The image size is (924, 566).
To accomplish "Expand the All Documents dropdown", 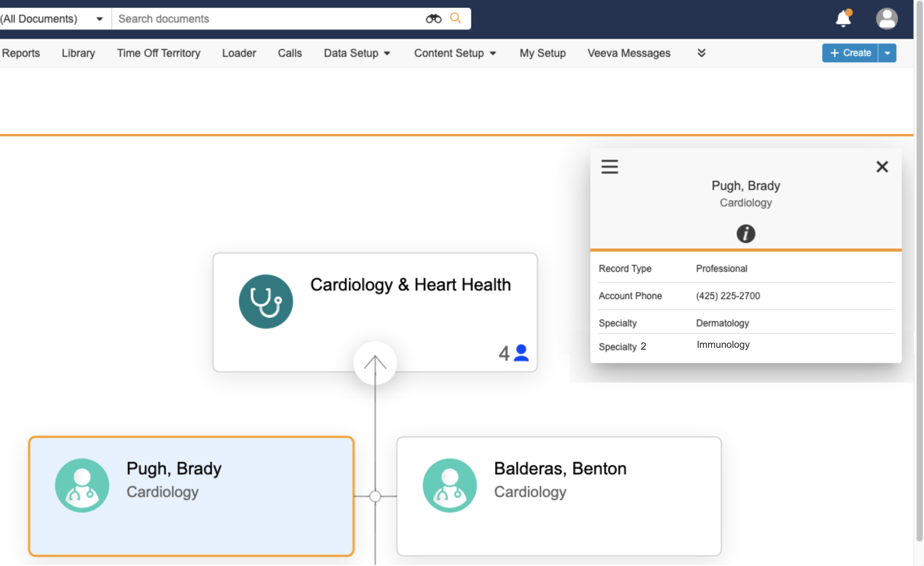I will 99,19.
